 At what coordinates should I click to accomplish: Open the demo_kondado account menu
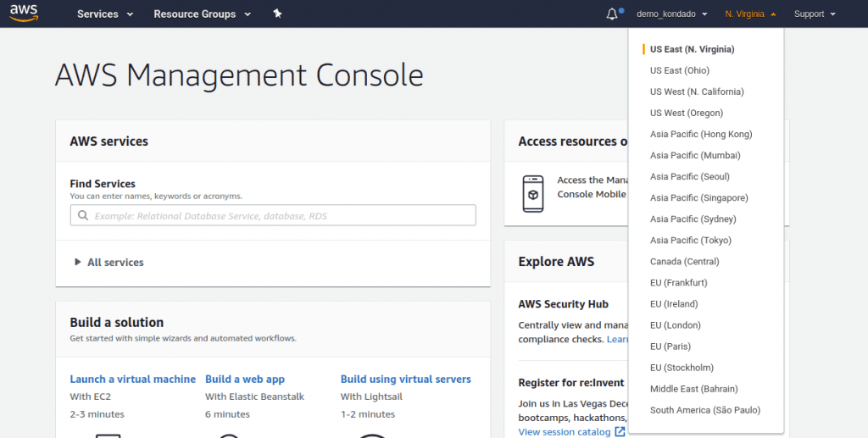[x=671, y=14]
